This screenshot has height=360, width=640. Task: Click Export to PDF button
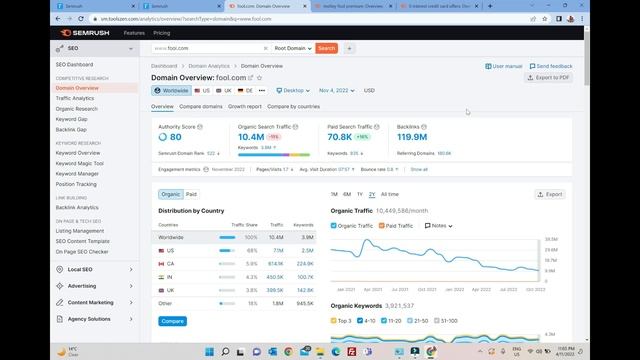click(548, 78)
